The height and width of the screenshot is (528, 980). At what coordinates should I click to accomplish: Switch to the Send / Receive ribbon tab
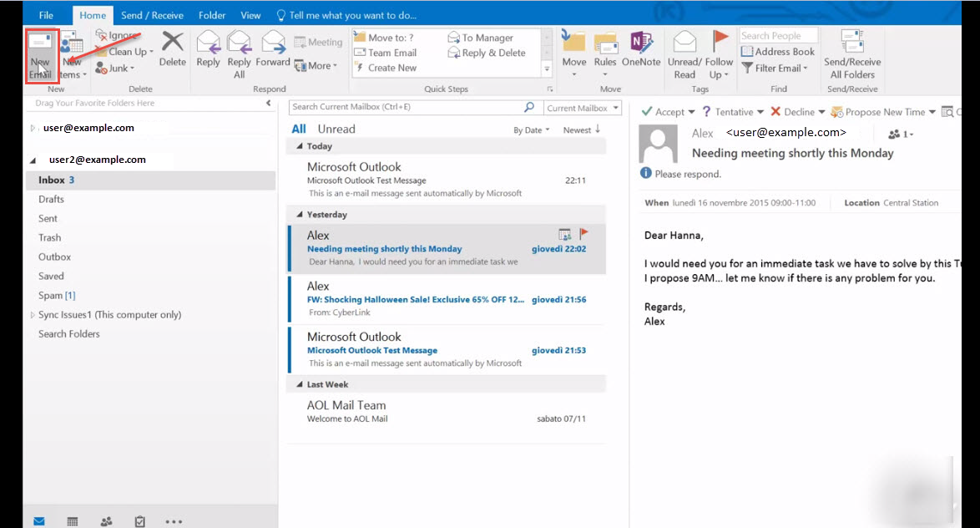pyautogui.click(x=153, y=14)
